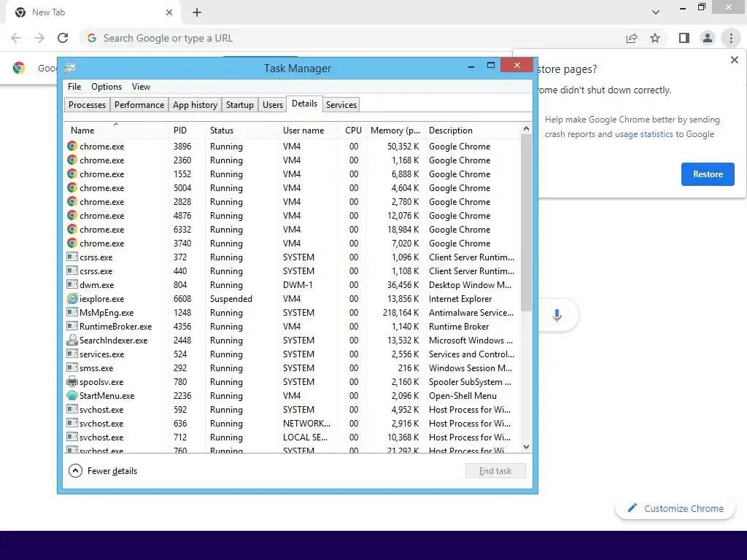Sort by the Name column header
The width and height of the screenshot is (747, 560).
coord(115,131)
